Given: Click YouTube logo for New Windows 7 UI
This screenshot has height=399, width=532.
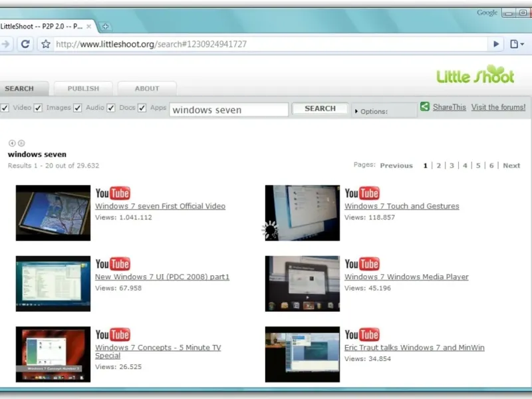Looking at the screenshot, I should click(112, 264).
